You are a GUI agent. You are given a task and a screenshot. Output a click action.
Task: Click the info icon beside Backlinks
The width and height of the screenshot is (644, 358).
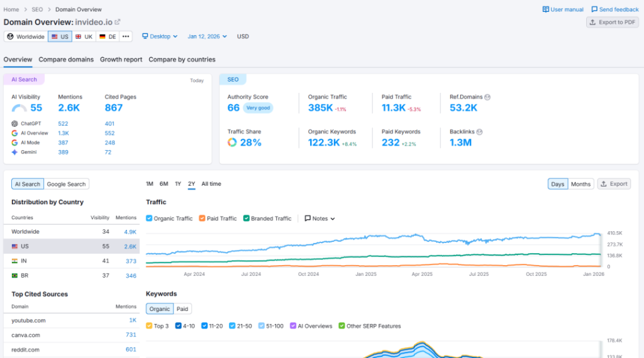coord(480,132)
